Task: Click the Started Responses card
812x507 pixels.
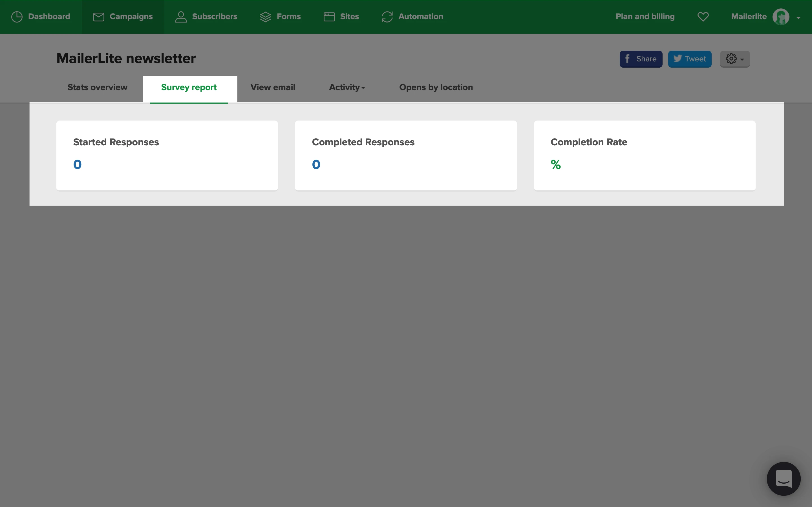Action: 167,155
